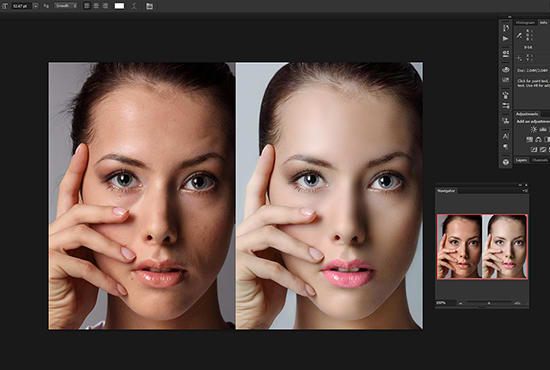Open the Brush settings icon in dock
Viewport: 550px width, 370px height.
tap(505, 106)
